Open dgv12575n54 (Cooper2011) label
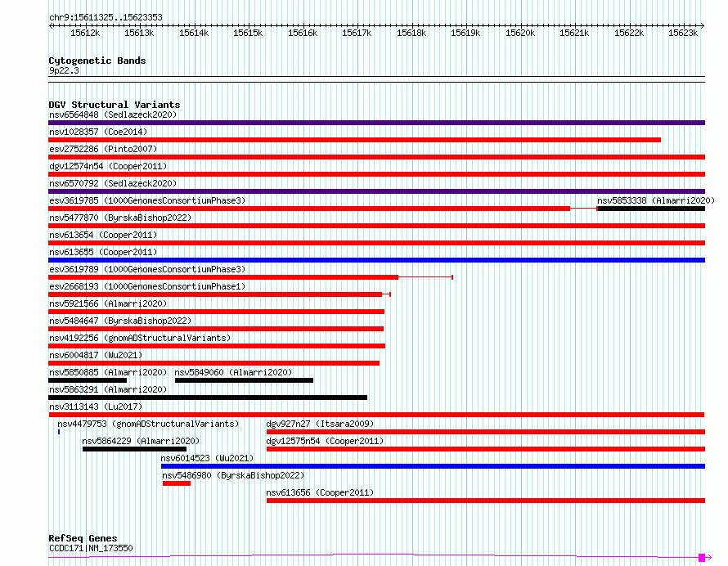Image resolution: width=728 pixels, height=566 pixels. 325,441
